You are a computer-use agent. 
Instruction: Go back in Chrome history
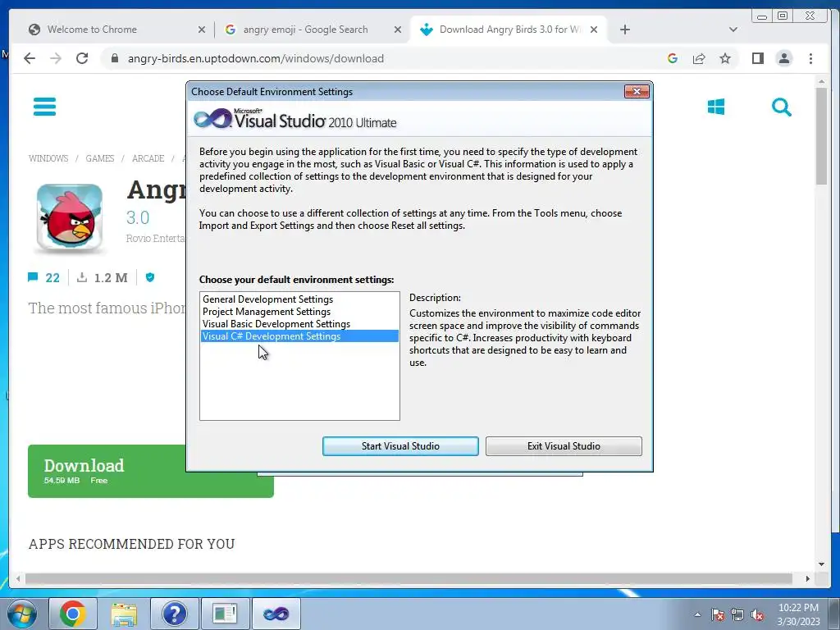30,58
